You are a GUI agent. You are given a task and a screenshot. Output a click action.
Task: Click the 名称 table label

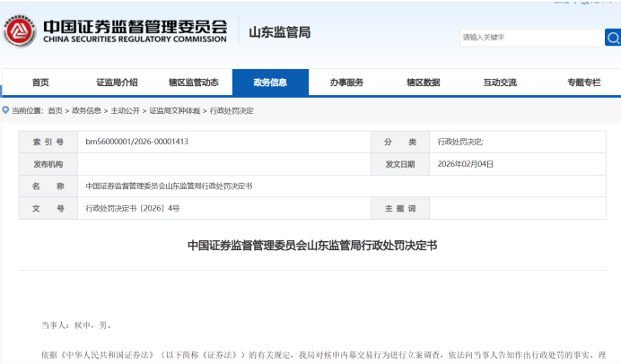point(48,186)
